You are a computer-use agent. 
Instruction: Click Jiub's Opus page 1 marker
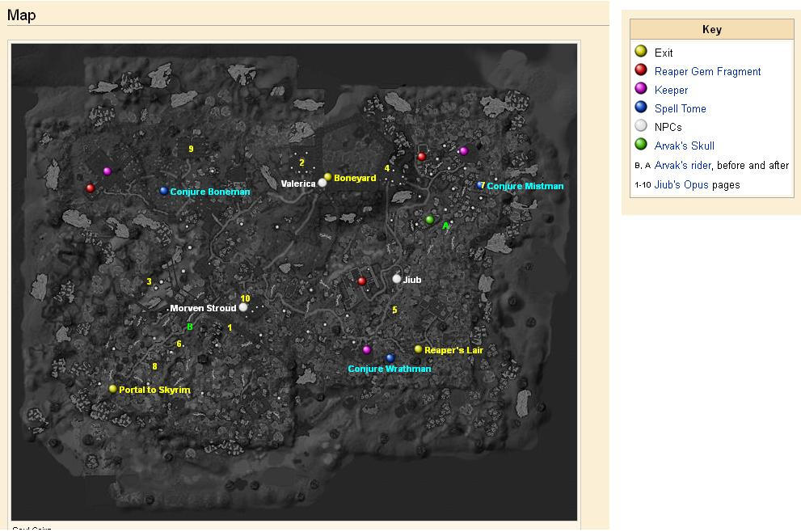[230, 327]
